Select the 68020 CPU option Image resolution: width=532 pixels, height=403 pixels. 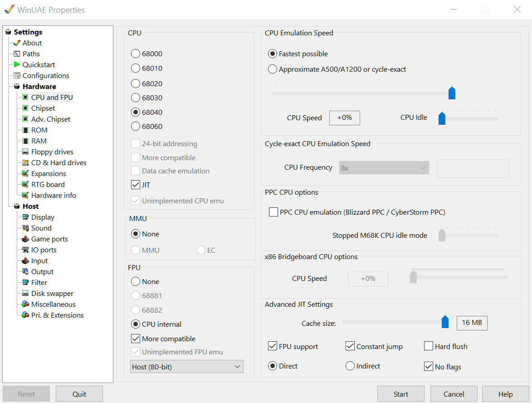click(135, 84)
